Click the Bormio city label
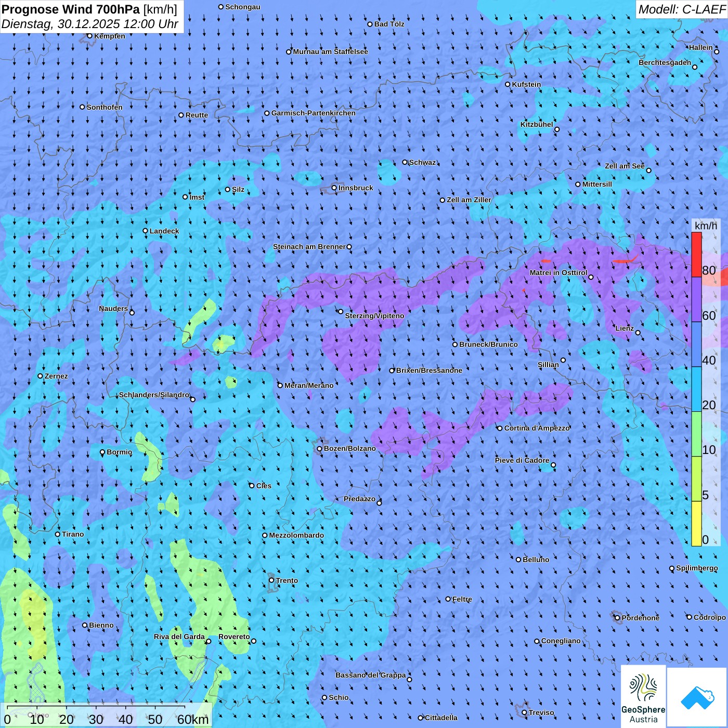The height and width of the screenshot is (728, 728). (x=119, y=452)
